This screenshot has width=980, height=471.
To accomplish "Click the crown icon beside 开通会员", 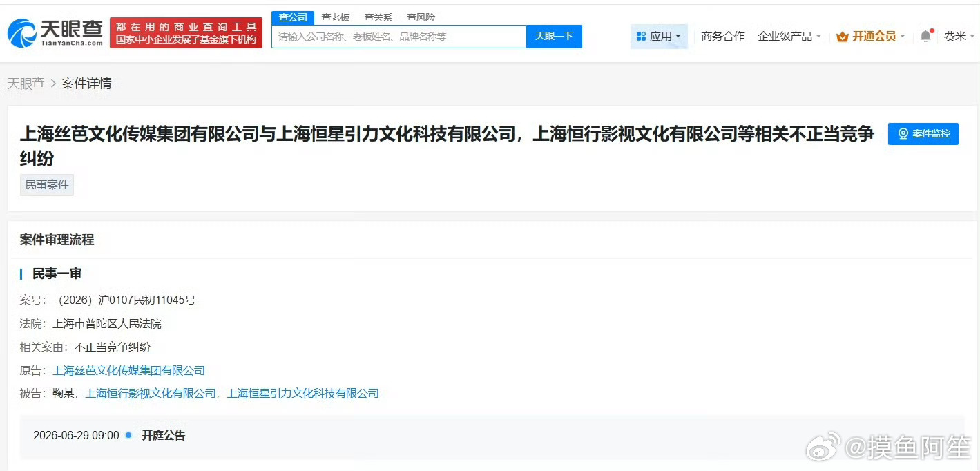I will [842, 37].
